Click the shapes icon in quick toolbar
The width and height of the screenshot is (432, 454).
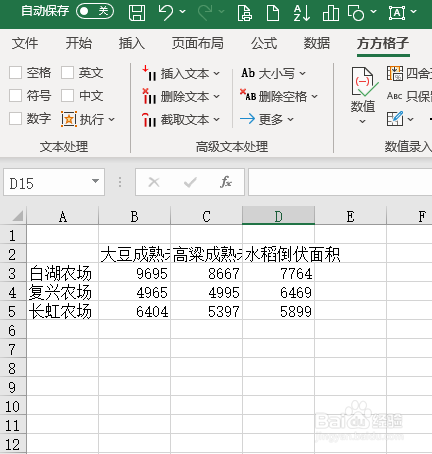point(356,13)
